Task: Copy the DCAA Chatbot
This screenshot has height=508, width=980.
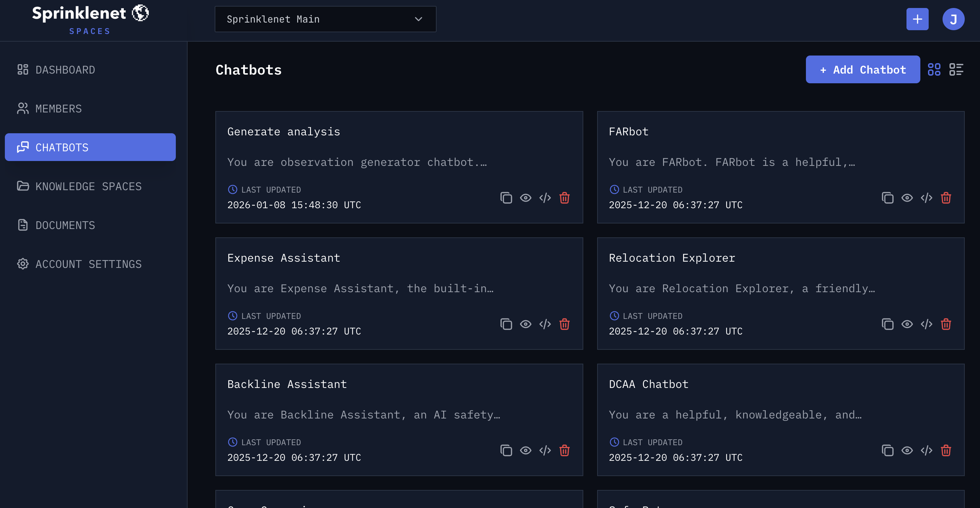Action: 888,450
